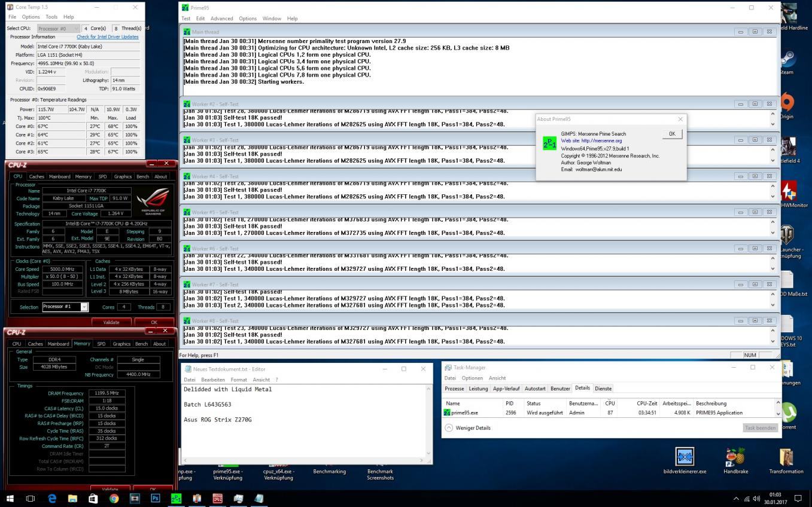The image size is (812, 507).
Task: Open bildverkleinerer.exe desktop icon
Action: (685, 461)
